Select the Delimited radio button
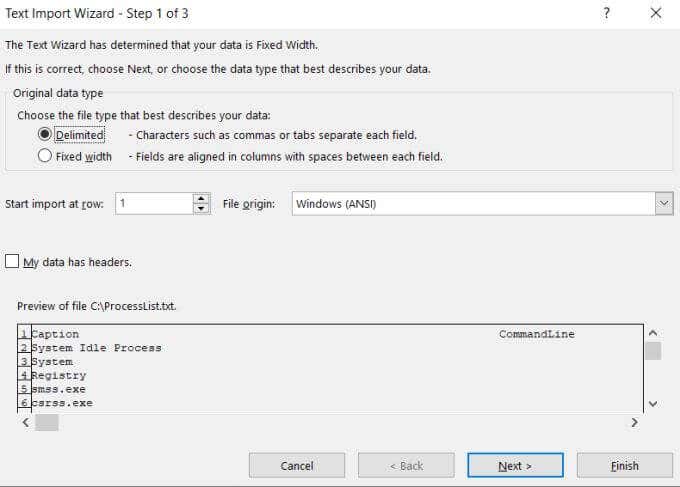Image resolution: width=680 pixels, height=487 pixels. (x=45, y=135)
